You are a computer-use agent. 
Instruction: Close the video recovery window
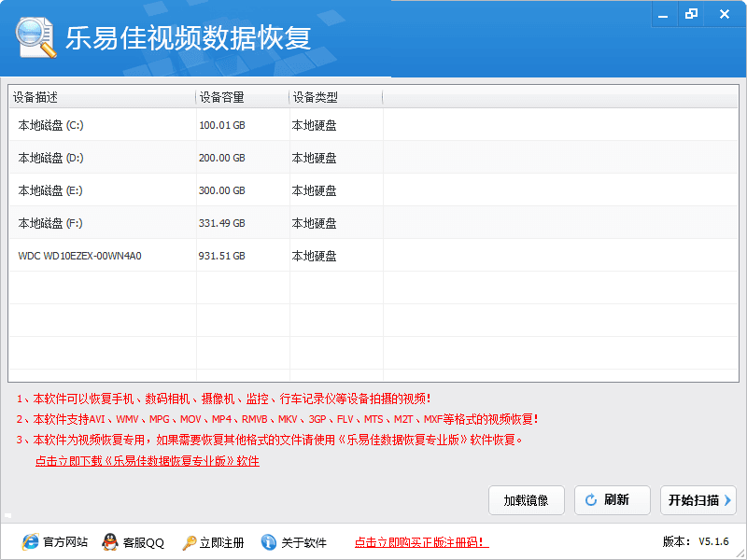pyautogui.click(x=725, y=14)
